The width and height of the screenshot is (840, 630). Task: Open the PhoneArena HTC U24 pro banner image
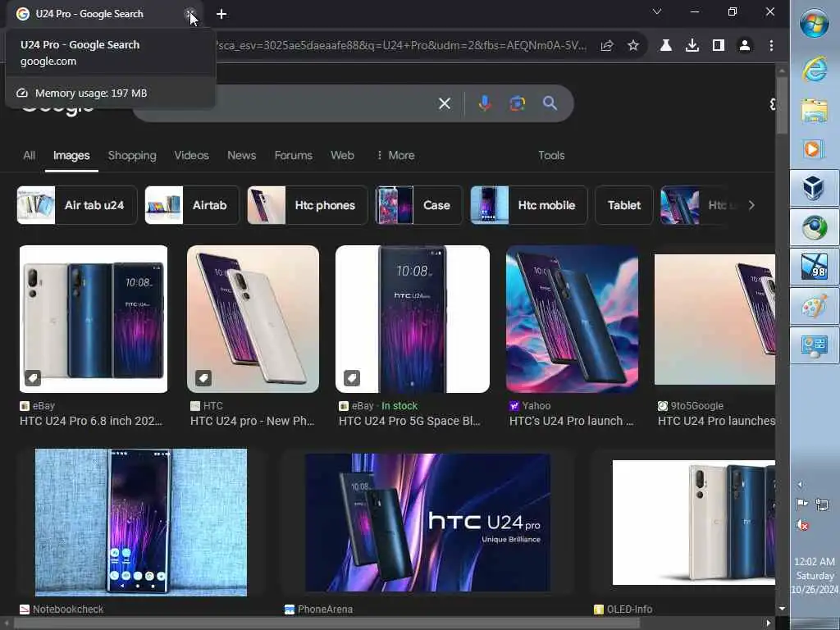pyautogui.click(x=427, y=523)
